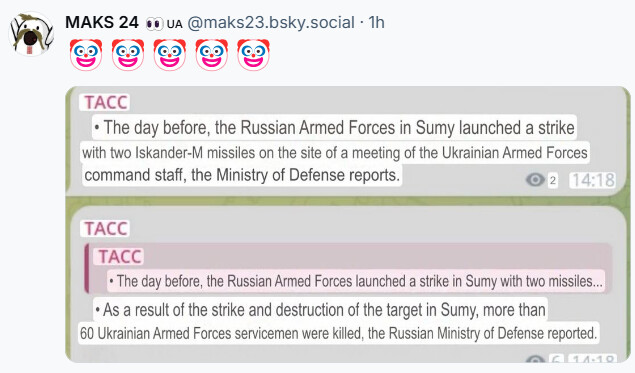This screenshot has width=635, height=373.
Task: Click the third clown emoji
Action: (x=170, y=55)
